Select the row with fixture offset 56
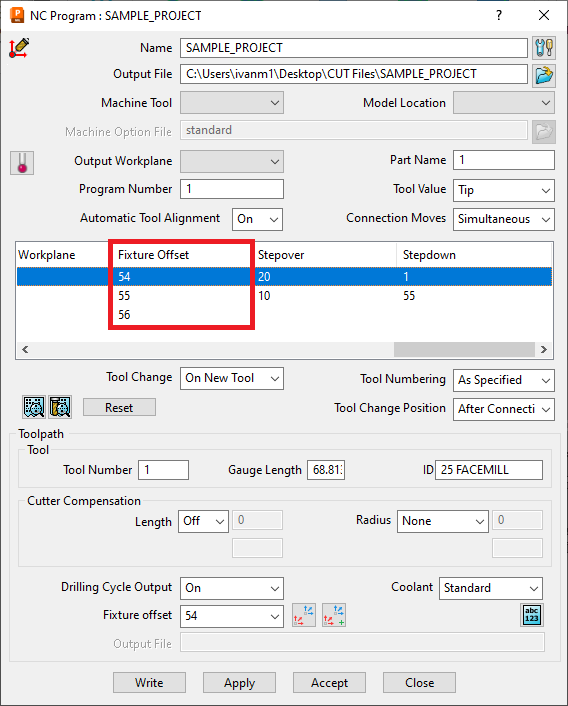This screenshot has width=568, height=706. 284,315
